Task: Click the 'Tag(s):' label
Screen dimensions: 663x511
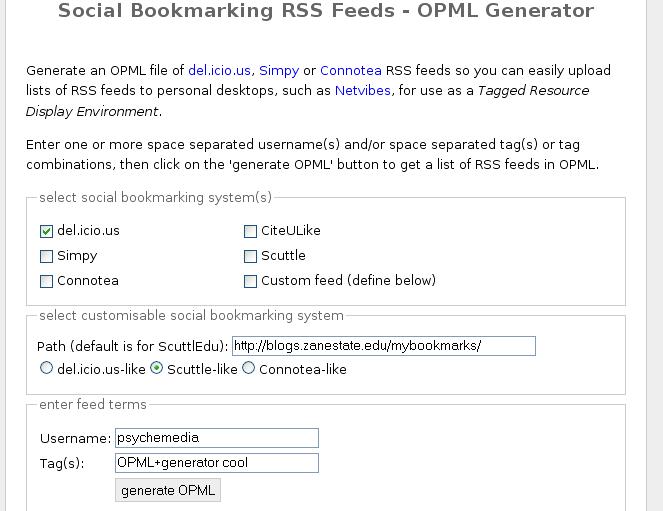Action: coord(62,464)
